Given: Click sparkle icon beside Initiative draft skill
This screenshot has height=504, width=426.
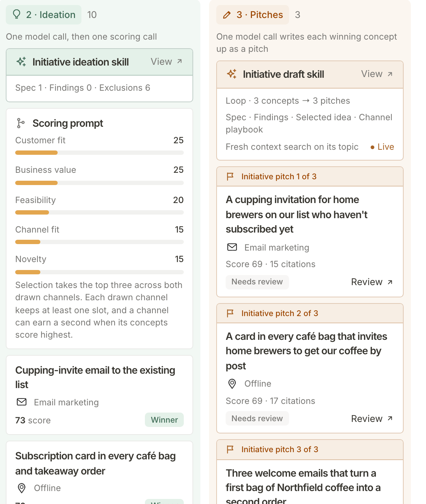Looking at the screenshot, I should (232, 74).
